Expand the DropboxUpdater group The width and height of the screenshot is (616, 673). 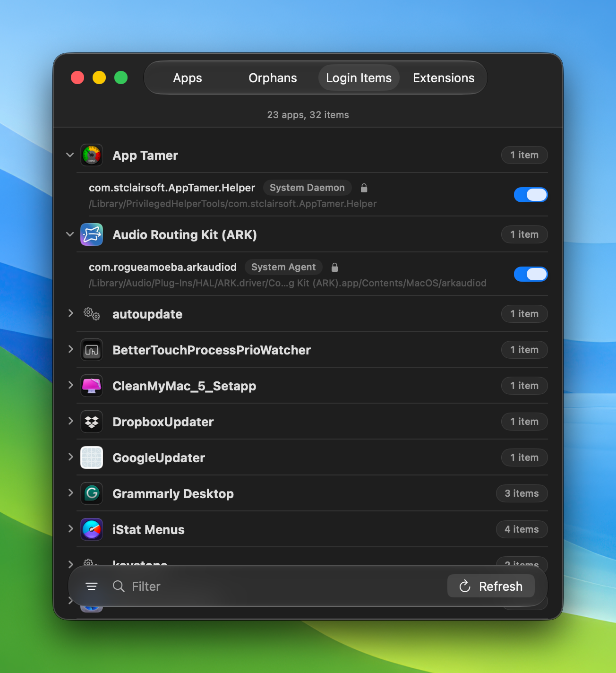point(70,421)
